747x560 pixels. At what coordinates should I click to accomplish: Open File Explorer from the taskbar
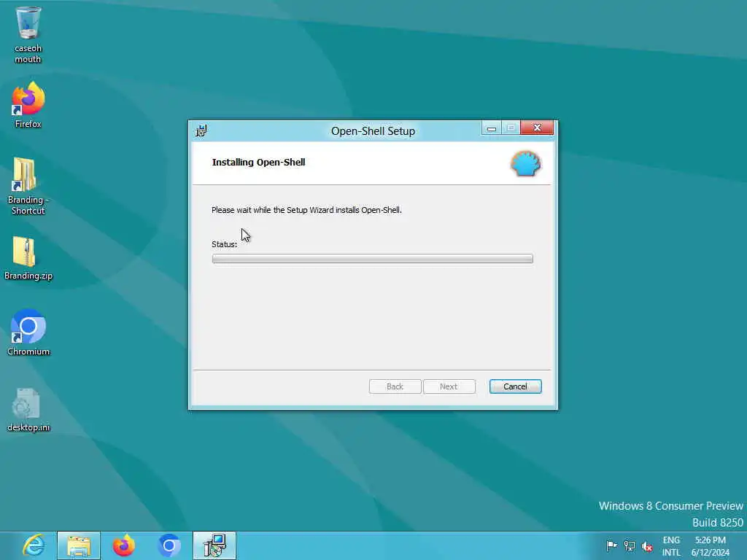[79, 545]
